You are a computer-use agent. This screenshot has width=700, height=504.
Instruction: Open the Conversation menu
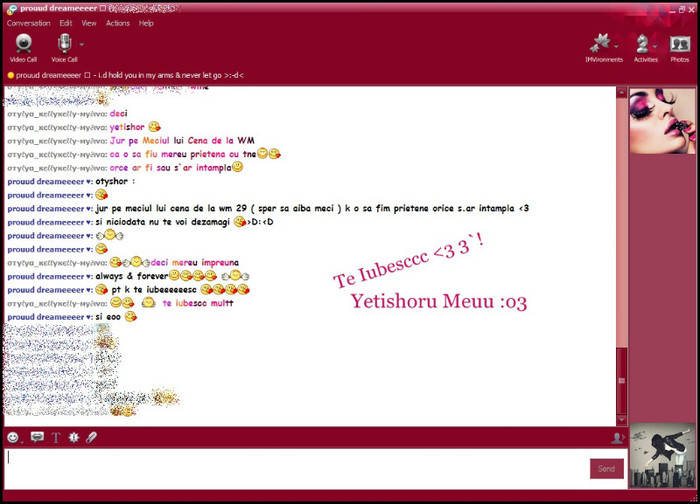coord(28,23)
